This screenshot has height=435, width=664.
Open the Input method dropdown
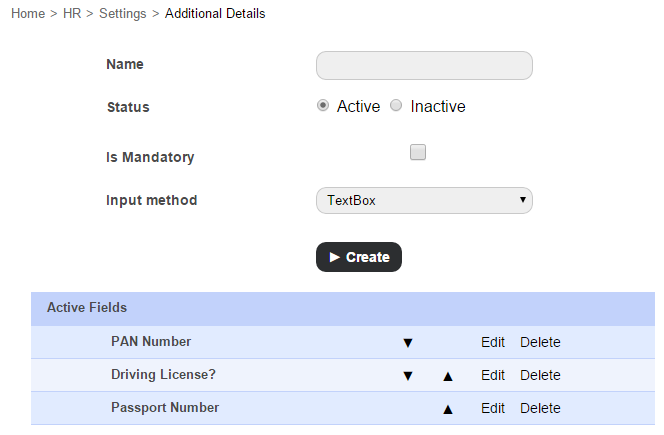coord(424,201)
